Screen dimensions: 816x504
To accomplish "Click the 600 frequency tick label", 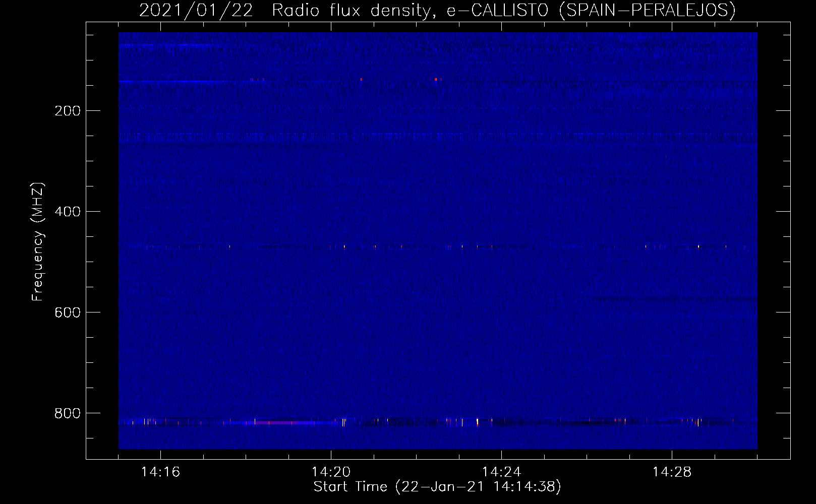I will [x=68, y=312].
